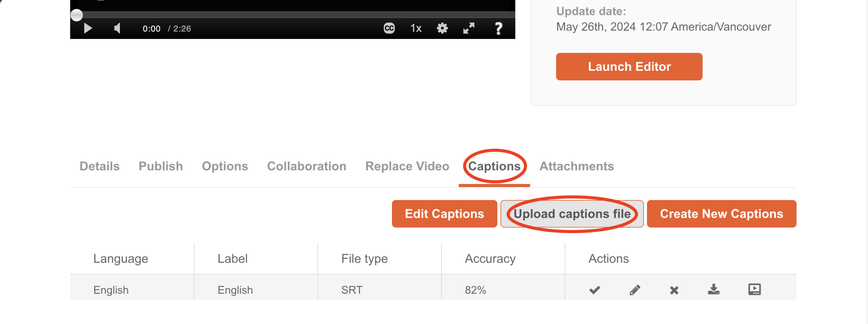Click the video progress scrubber handle

pos(77,15)
